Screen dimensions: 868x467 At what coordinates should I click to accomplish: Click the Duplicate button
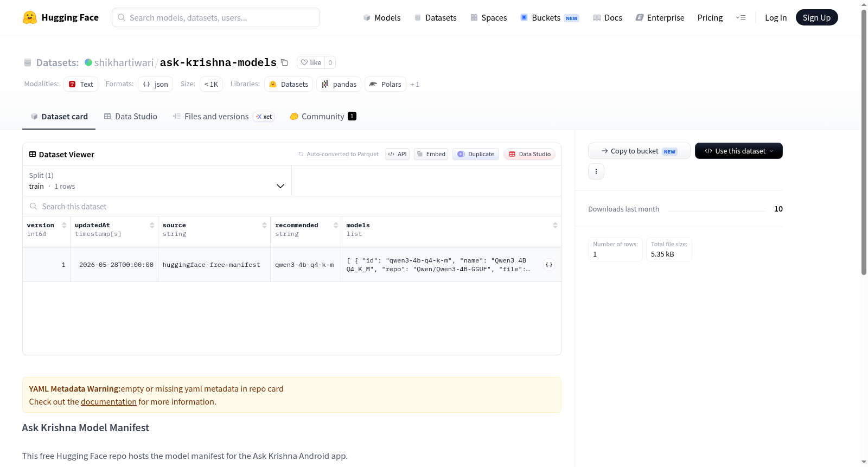476,154
